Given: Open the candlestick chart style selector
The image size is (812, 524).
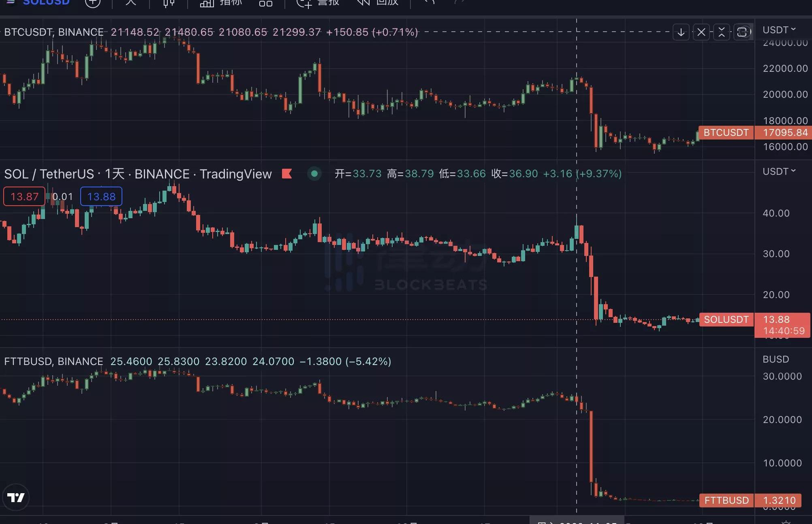Looking at the screenshot, I should pyautogui.click(x=169, y=3).
